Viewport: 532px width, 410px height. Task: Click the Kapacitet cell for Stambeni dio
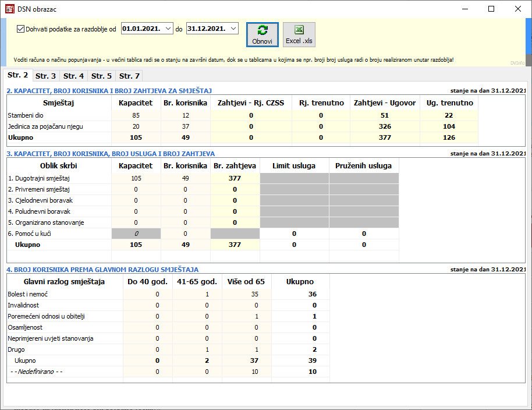click(136, 115)
